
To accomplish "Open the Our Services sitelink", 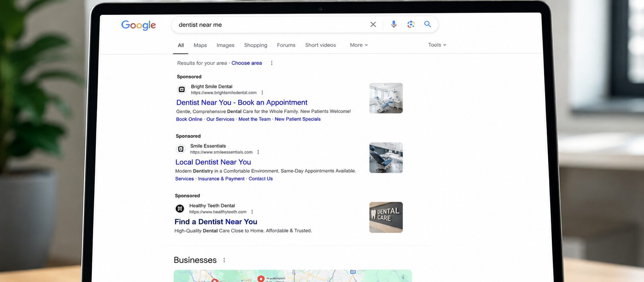I will (220, 119).
